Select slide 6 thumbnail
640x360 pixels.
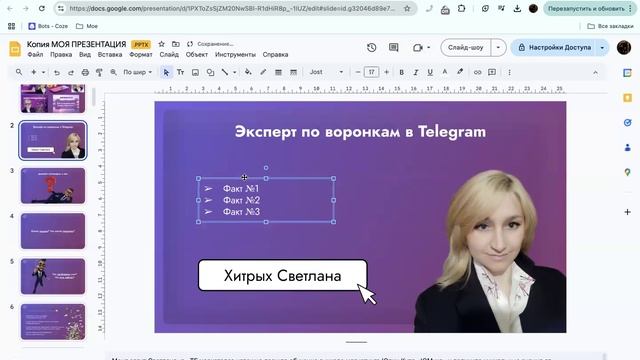coord(53,322)
